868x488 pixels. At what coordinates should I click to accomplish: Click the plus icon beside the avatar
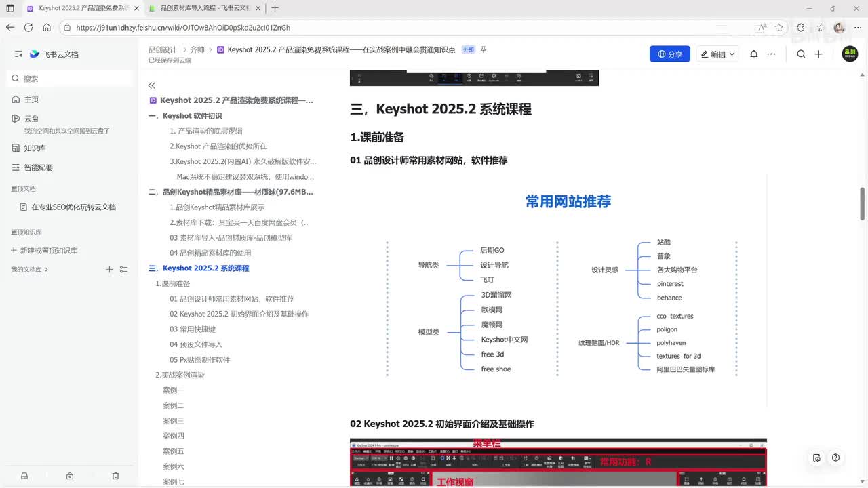coord(818,54)
